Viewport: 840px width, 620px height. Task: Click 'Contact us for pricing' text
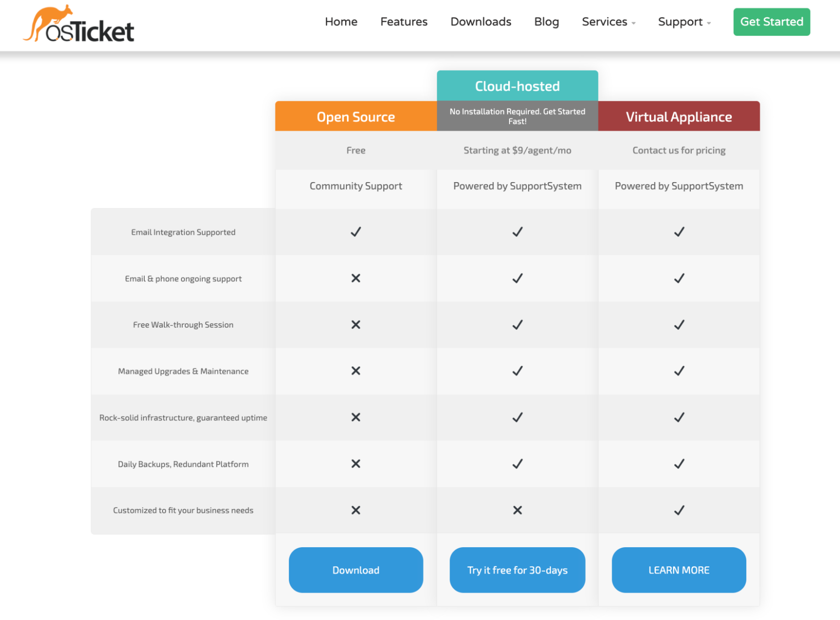(x=679, y=150)
